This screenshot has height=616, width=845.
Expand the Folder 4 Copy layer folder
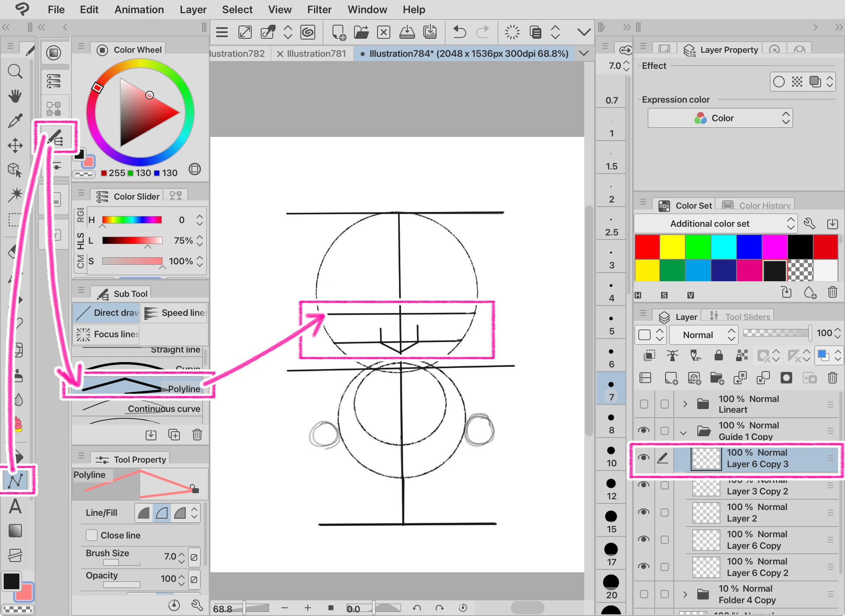click(685, 594)
